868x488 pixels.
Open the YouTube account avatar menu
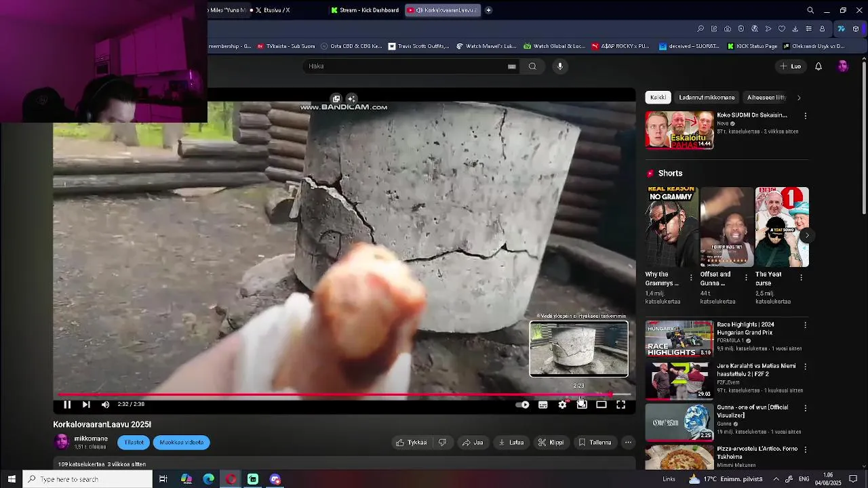pos(843,66)
